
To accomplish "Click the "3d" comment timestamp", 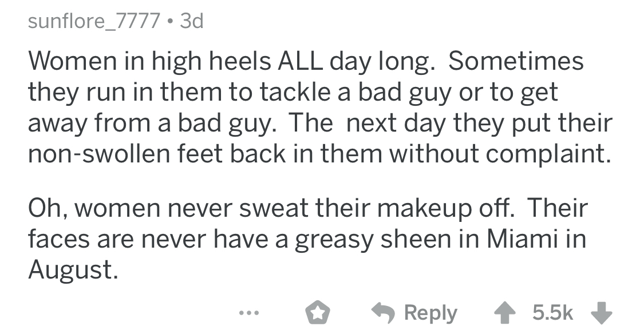I will [191, 21].
